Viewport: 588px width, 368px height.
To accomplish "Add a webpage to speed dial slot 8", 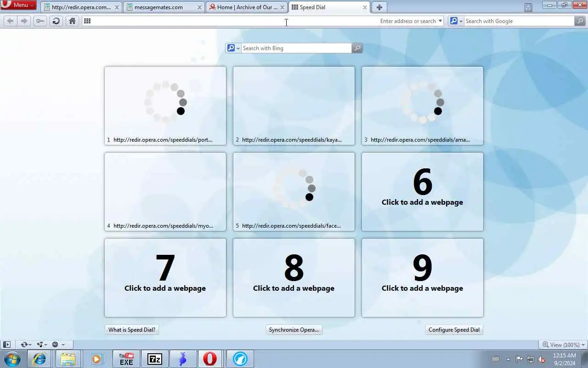I will pos(294,278).
